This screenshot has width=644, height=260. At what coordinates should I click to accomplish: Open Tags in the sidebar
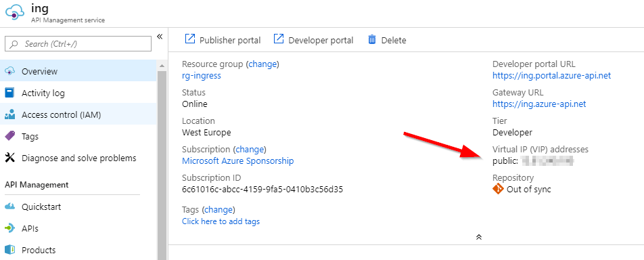click(78, 136)
